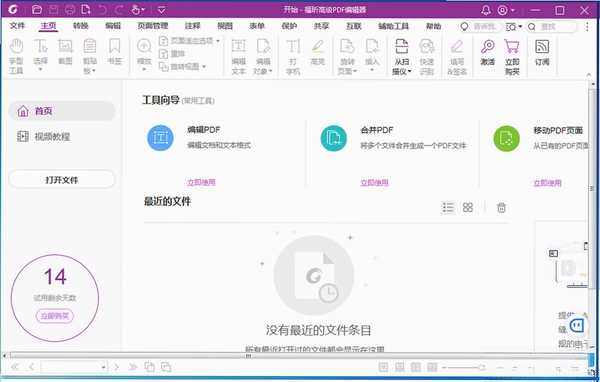Click the delete recent files trash icon
600x382 pixels.
pyautogui.click(x=501, y=207)
